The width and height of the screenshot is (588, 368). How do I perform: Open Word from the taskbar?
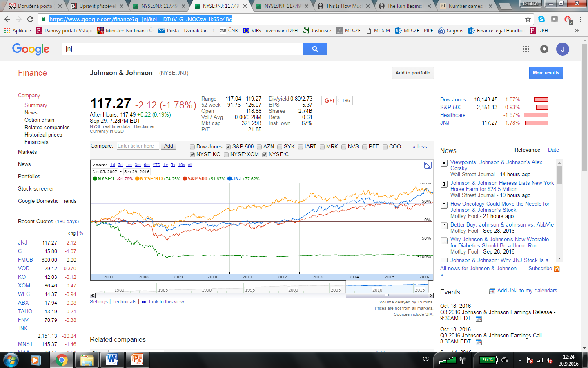tap(111, 360)
